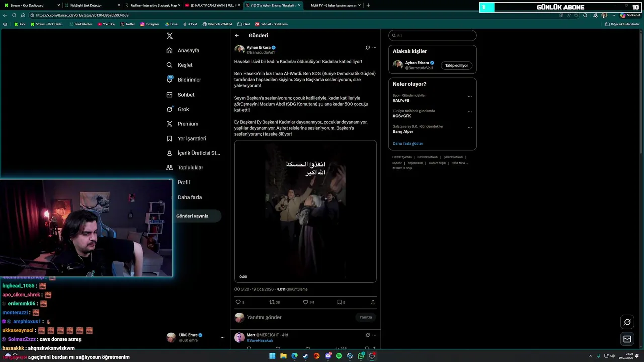Open options dots for #ALYvFB trend
644x362 pixels.
[470, 96]
